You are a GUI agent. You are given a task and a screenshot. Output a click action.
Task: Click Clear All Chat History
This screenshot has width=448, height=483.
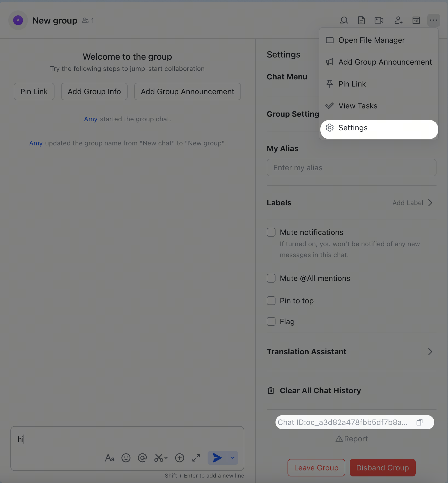(x=320, y=390)
